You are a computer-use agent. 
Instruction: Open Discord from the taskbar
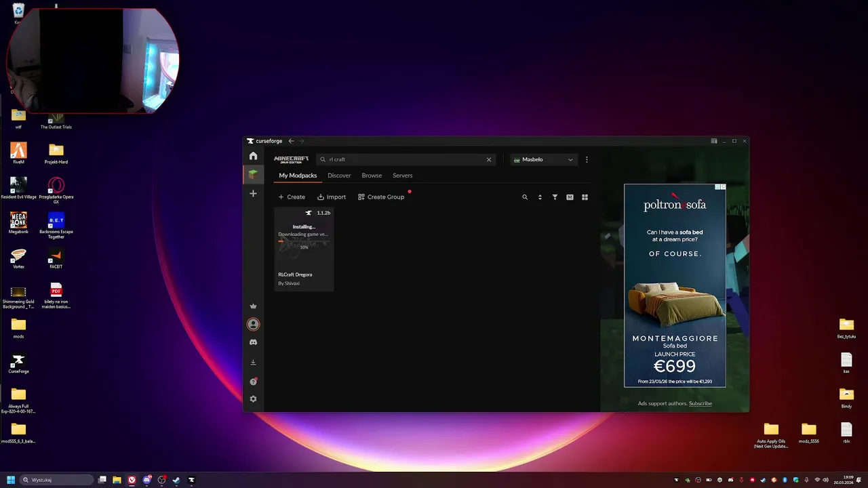pos(146,480)
